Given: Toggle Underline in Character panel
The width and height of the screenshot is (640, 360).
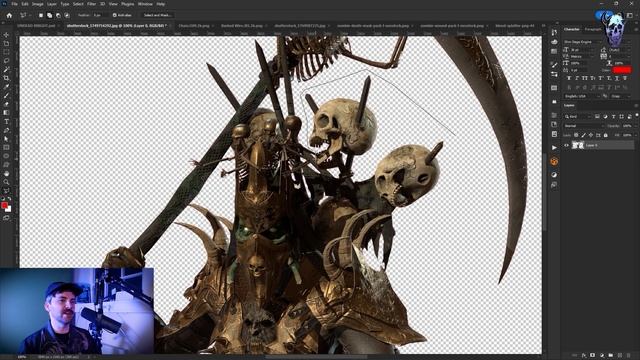Looking at the screenshot, I should 617,78.
